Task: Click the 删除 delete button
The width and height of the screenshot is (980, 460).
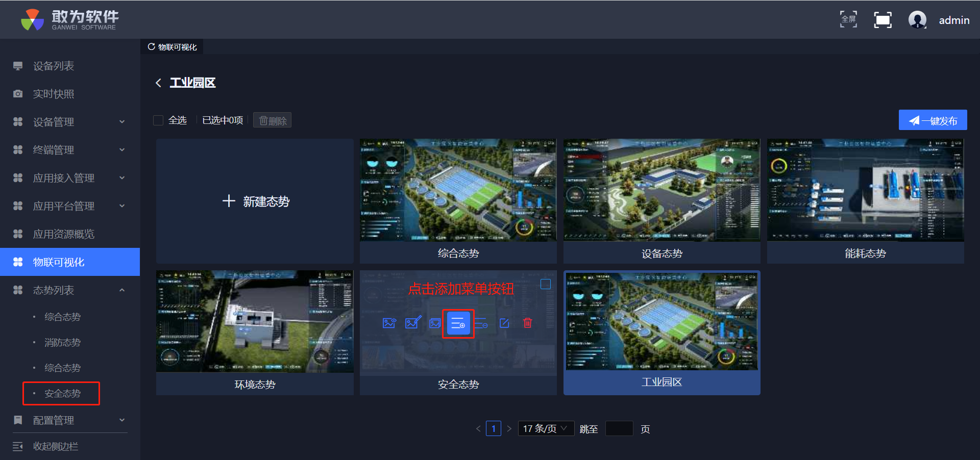Action: (273, 120)
